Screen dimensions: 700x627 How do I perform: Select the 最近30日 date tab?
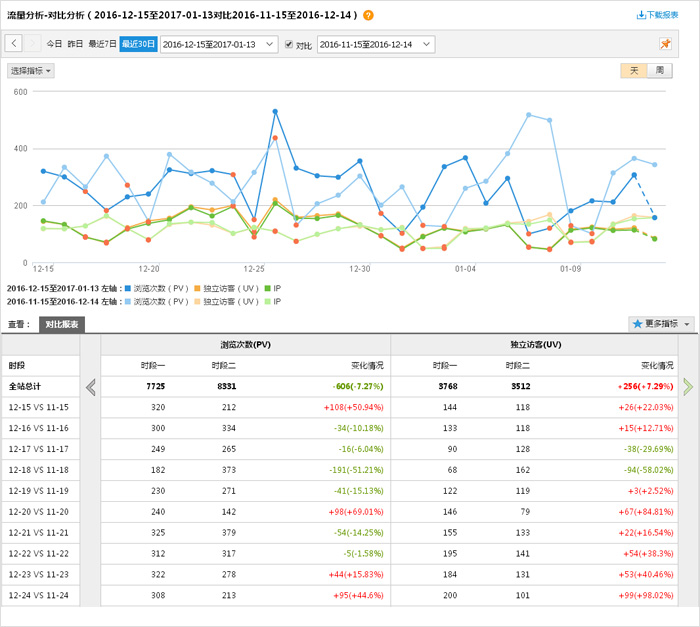click(x=138, y=44)
